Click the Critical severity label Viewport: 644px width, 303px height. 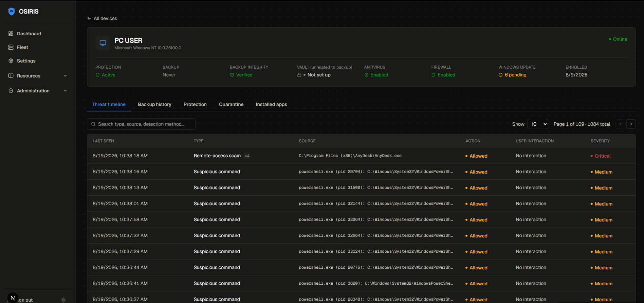[x=603, y=156]
